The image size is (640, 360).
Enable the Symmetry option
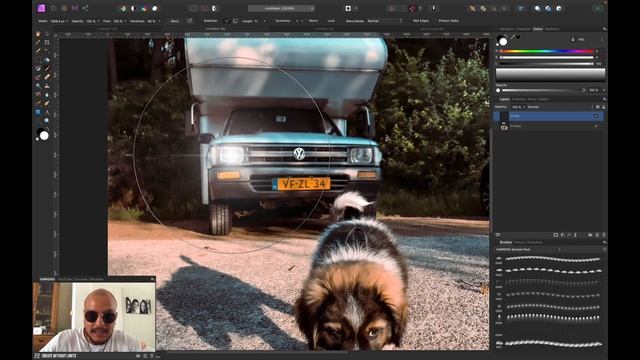(x=282, y=21)
